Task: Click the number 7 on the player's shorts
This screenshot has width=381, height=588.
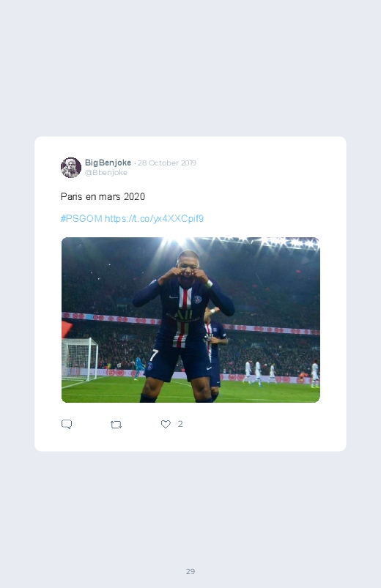Action: coord(154,355)
